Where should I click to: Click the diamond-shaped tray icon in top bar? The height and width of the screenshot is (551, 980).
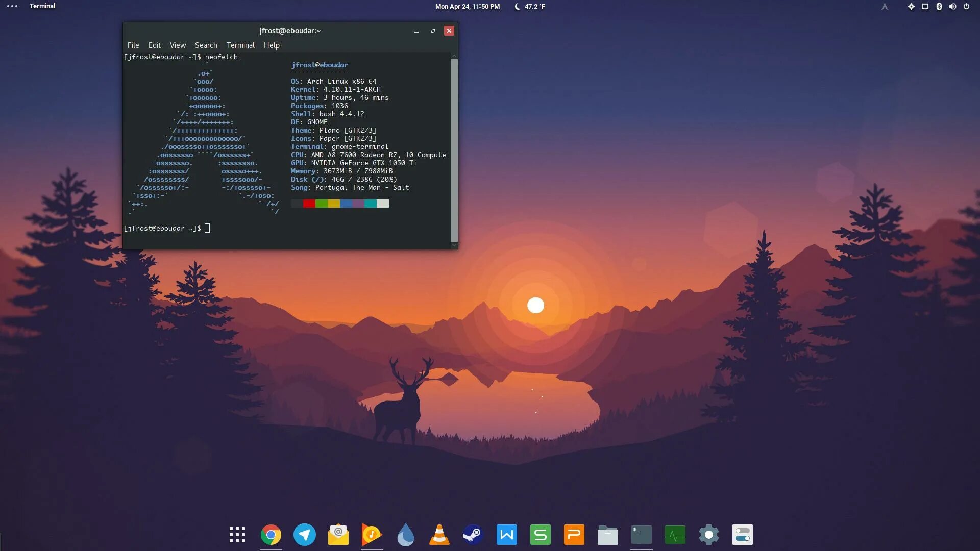coord(911,7)
